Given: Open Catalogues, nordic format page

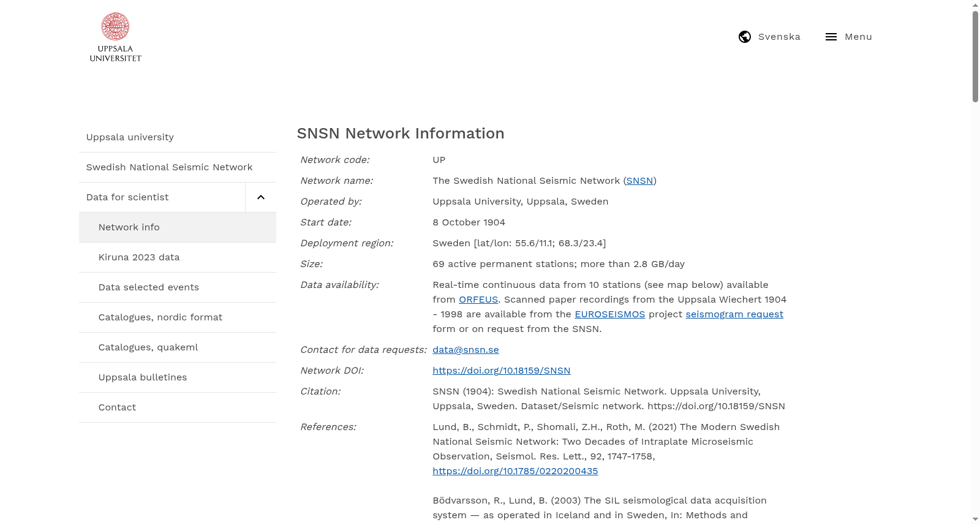Looking at the screenshot, I should (x=178, y=317).
